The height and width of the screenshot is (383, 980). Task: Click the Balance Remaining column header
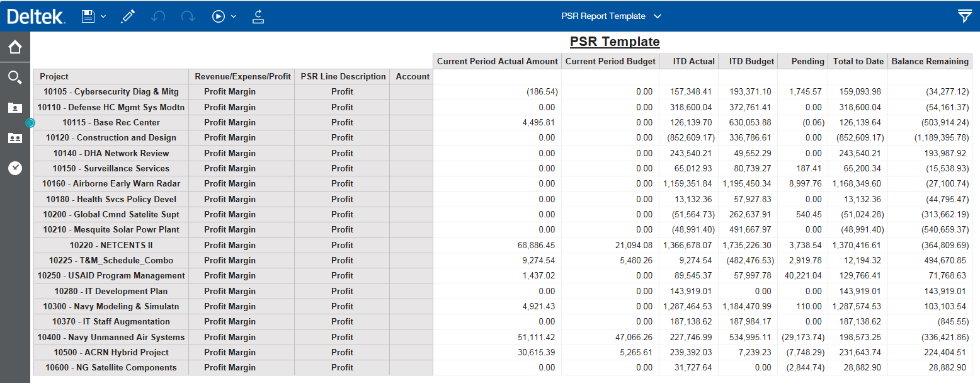click(930, 61)
